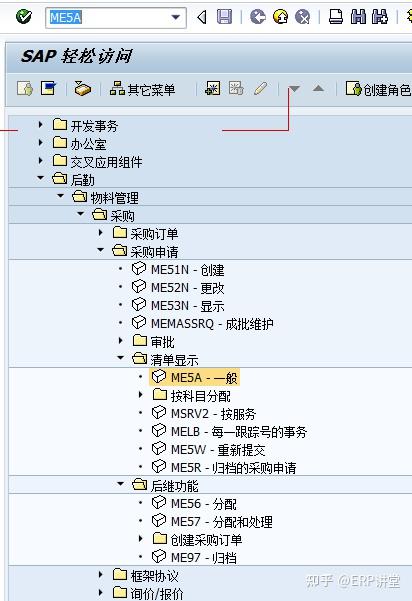The image size is (412, 601).
Task: Click the User menu icon
Action: 25,89
